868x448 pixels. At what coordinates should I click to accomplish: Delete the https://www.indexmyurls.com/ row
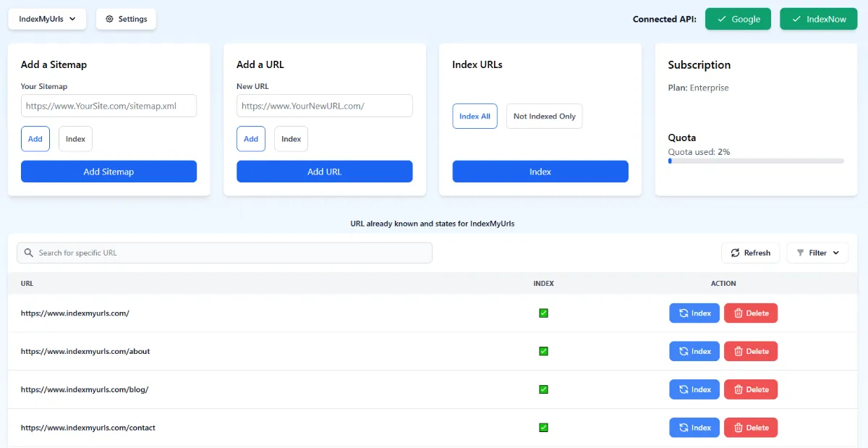(751, 313)
